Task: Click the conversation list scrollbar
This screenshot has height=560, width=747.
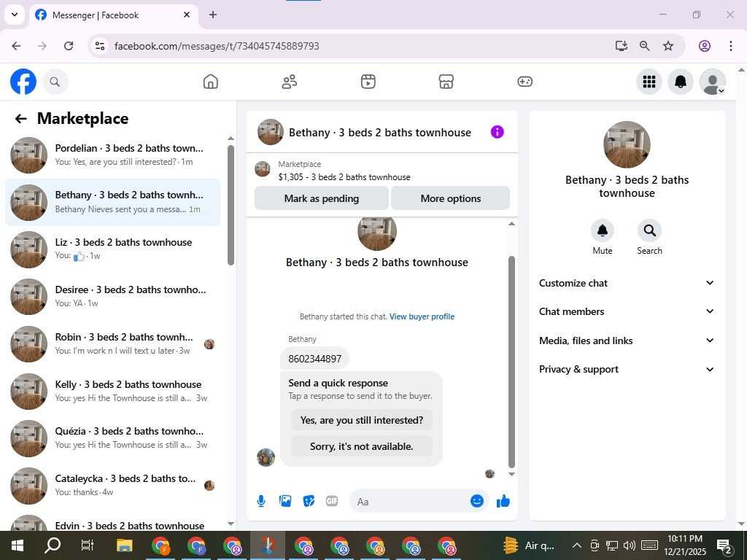Action: click(x=231, y=205)
